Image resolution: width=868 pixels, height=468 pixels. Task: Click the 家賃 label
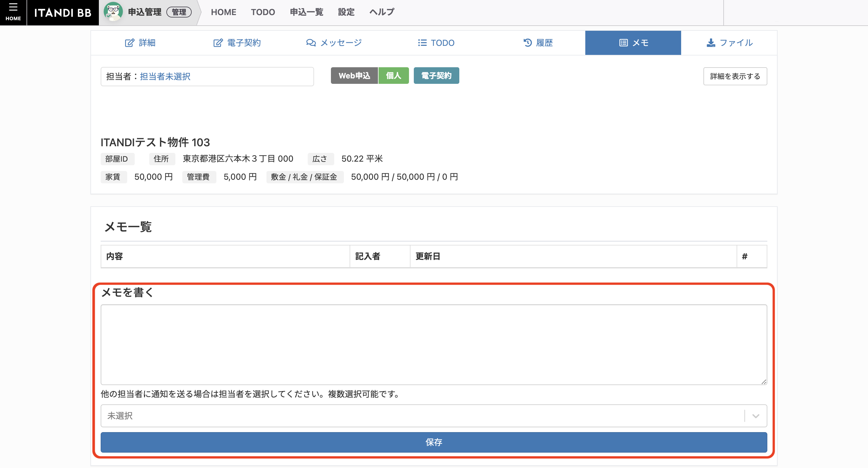113,177
